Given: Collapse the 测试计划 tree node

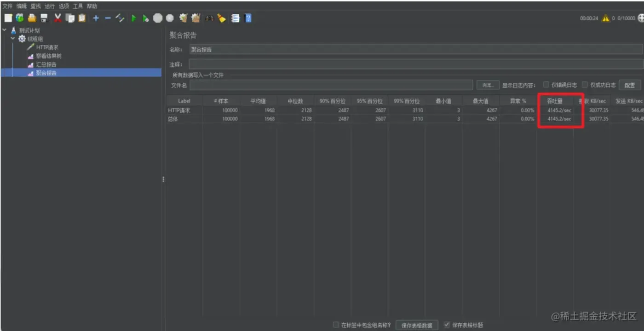Looking at the screenshot, I should click(5, 30).
